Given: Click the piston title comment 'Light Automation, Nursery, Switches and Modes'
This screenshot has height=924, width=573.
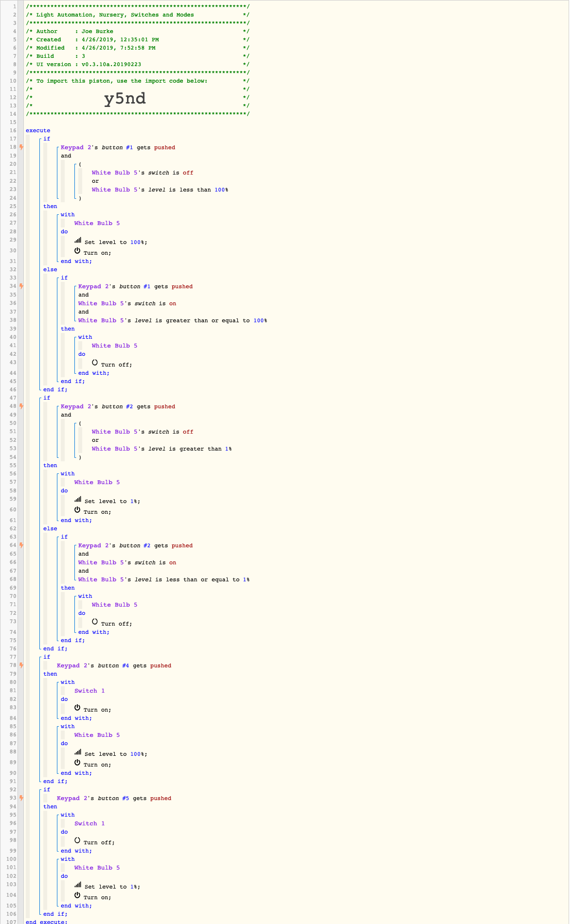Looking at the screenshot, I should pyautogui.click(x=115, y=15).
